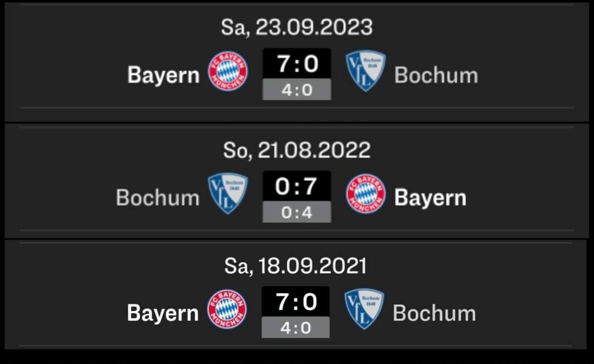Click the Bochum team name in the 2023 match
This screenshot has height=364, width=594.
pyautogui.click(x=436, y=75)
